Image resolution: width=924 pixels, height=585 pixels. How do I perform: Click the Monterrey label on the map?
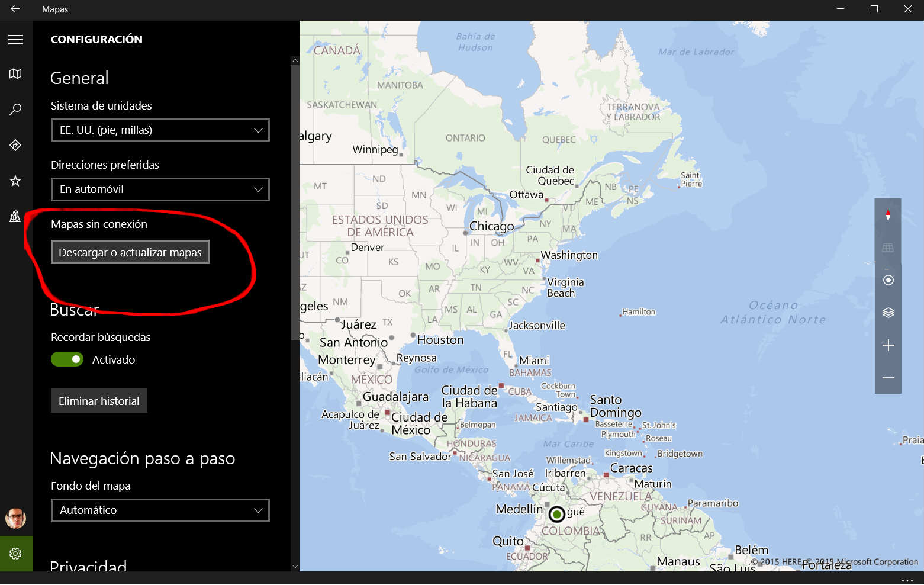coord(347,360)
